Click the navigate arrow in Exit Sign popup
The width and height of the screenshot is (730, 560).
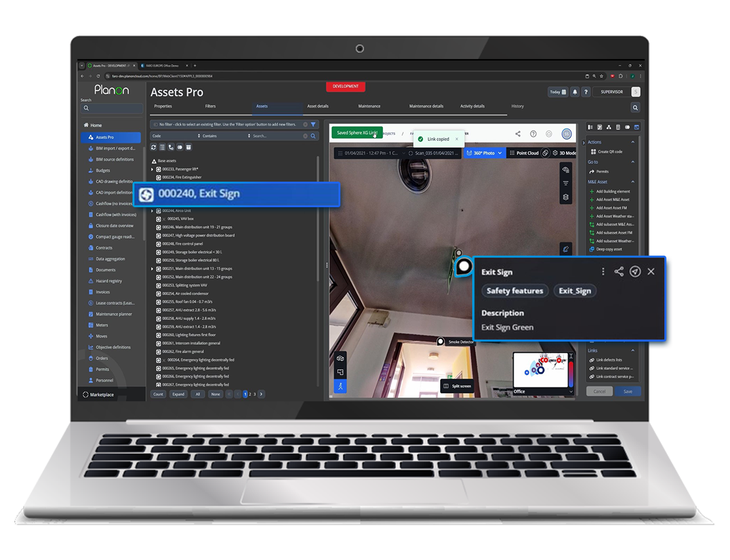click(x=635, y=271)
